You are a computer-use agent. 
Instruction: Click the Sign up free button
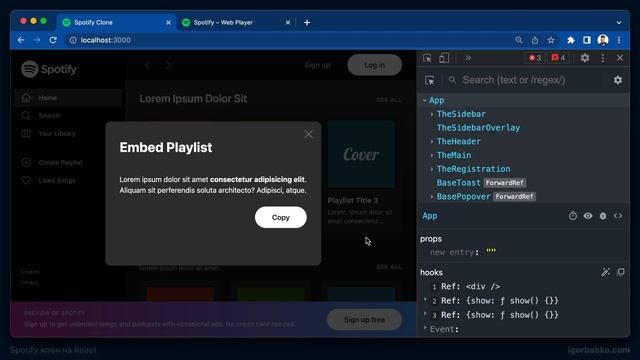point(364,320)
